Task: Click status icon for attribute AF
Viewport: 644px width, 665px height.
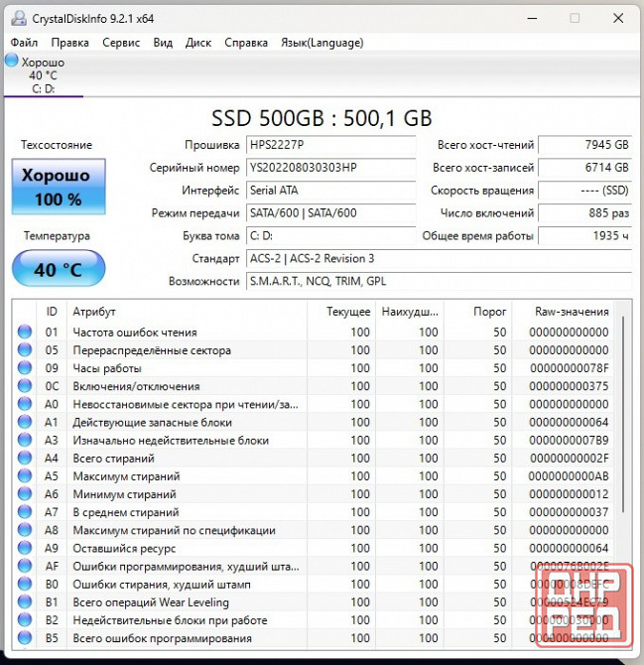Action: point(25,566)
